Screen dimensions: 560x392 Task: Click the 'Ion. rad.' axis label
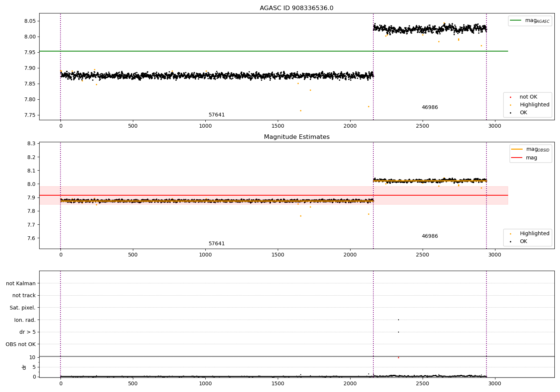(x=25, y=320)
